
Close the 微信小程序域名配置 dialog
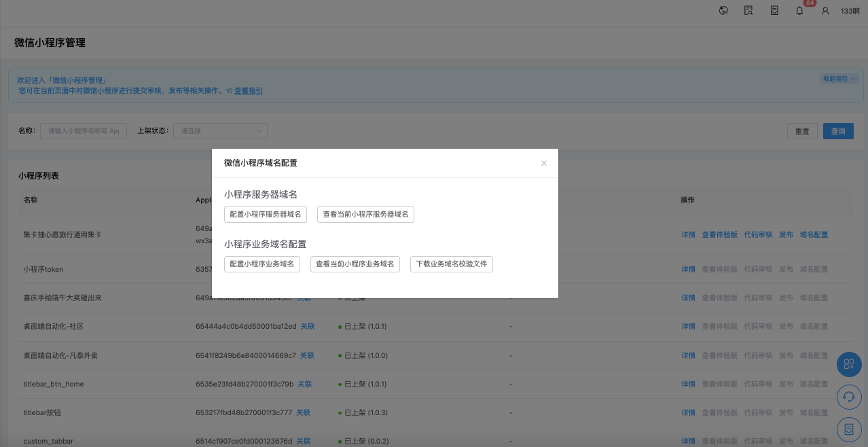(543, 163)
